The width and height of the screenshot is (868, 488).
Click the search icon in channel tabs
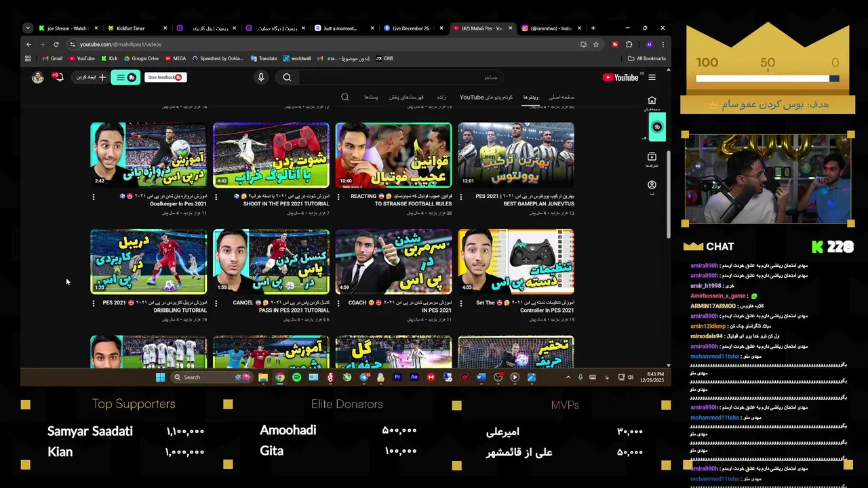[345, 97]
